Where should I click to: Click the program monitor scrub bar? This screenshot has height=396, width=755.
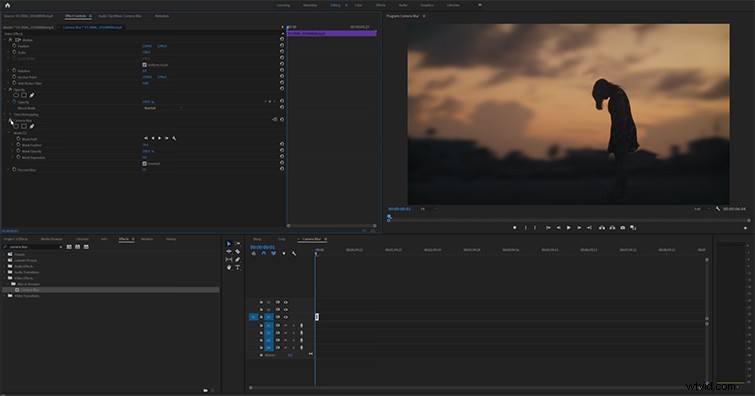[x=568, y=220]
